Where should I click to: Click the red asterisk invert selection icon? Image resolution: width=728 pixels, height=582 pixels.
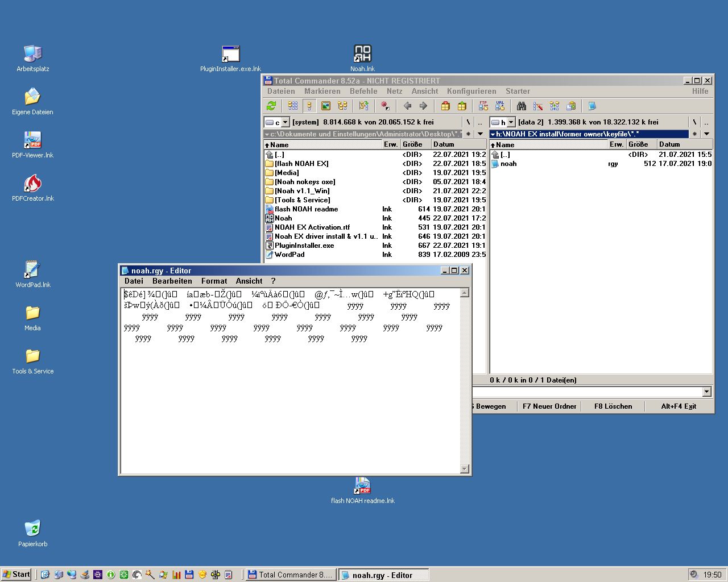point(385,106)
